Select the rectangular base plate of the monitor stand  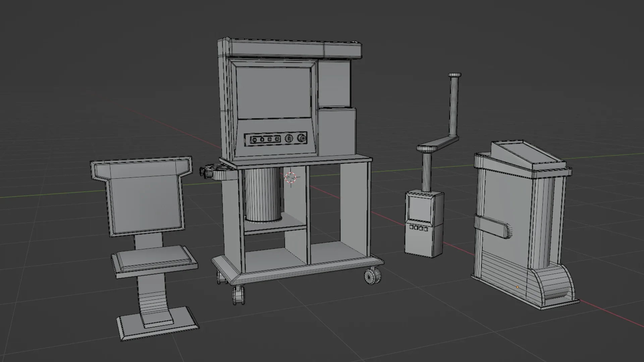(158, 323)
